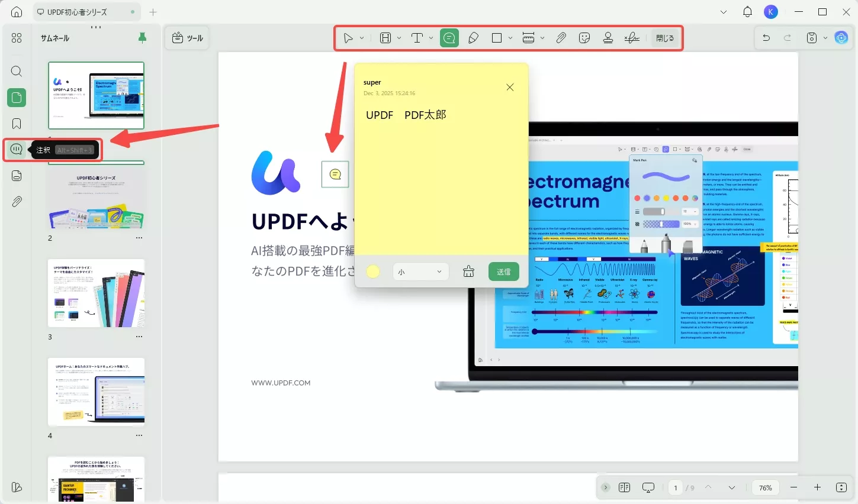858x504 pixels.
Task: Select the page 2 thumbnail
Action: click(x=96, y=198)
